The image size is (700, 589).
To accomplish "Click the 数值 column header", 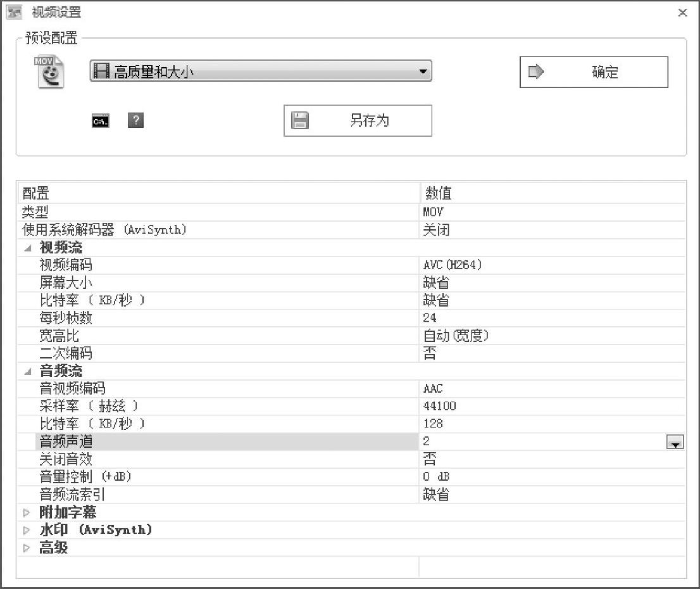I will point(553,193).
